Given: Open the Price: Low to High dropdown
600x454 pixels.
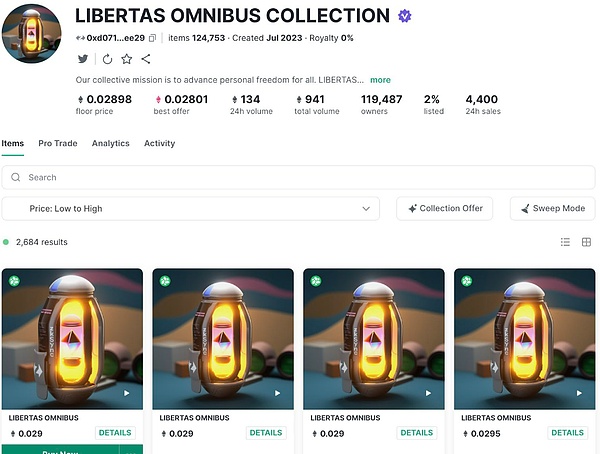Looking at the screenshot, I should [x=191, y=208].
